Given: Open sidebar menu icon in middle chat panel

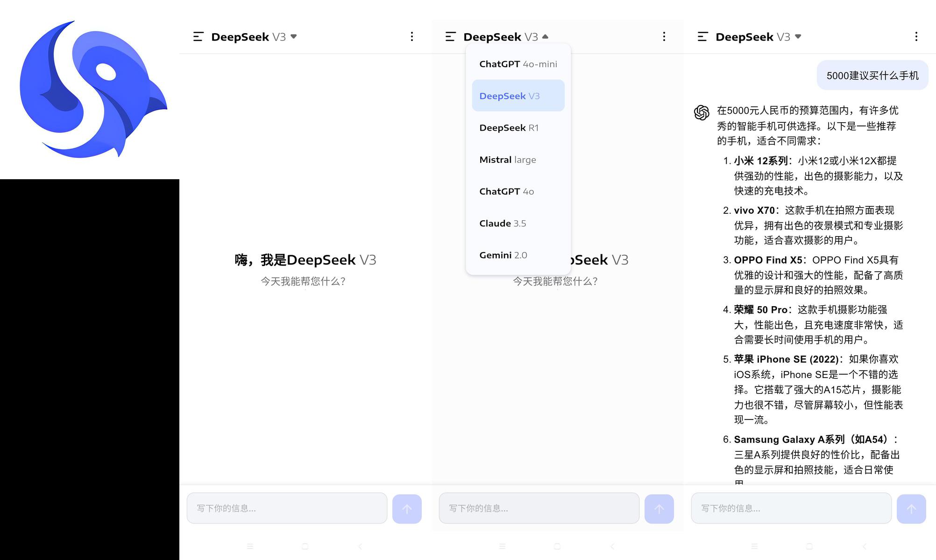Looking at the screenshot, I should [450, 36].
